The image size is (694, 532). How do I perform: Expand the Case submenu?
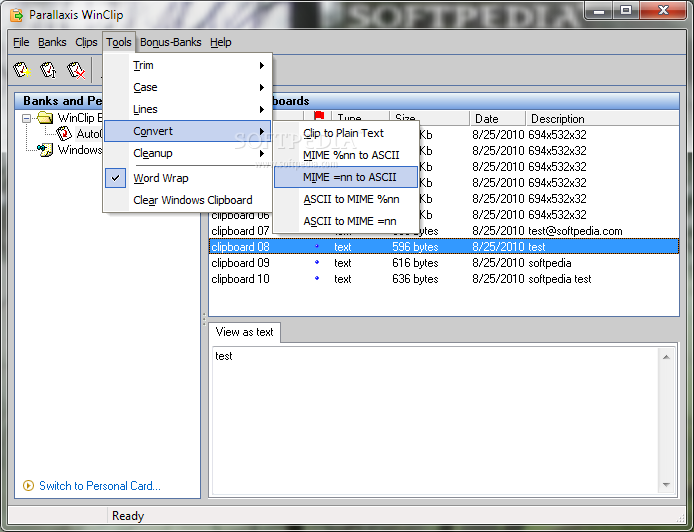(x=188, y=87)
